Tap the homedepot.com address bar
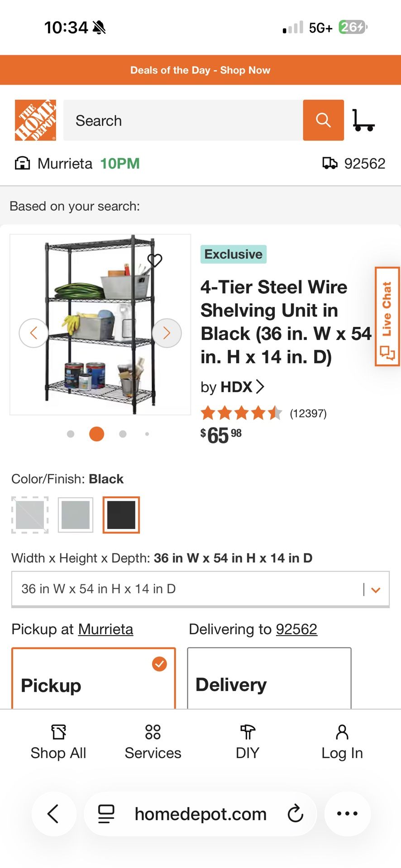 coord(200,814)
